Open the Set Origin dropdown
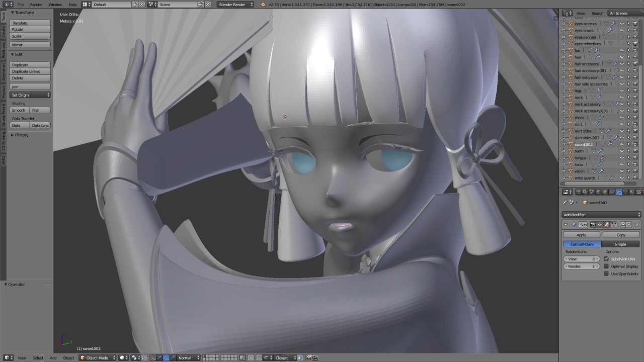 30,95
